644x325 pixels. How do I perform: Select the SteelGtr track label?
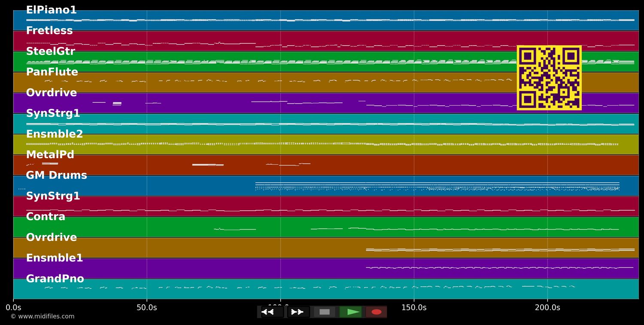click(x=50, y=52)
